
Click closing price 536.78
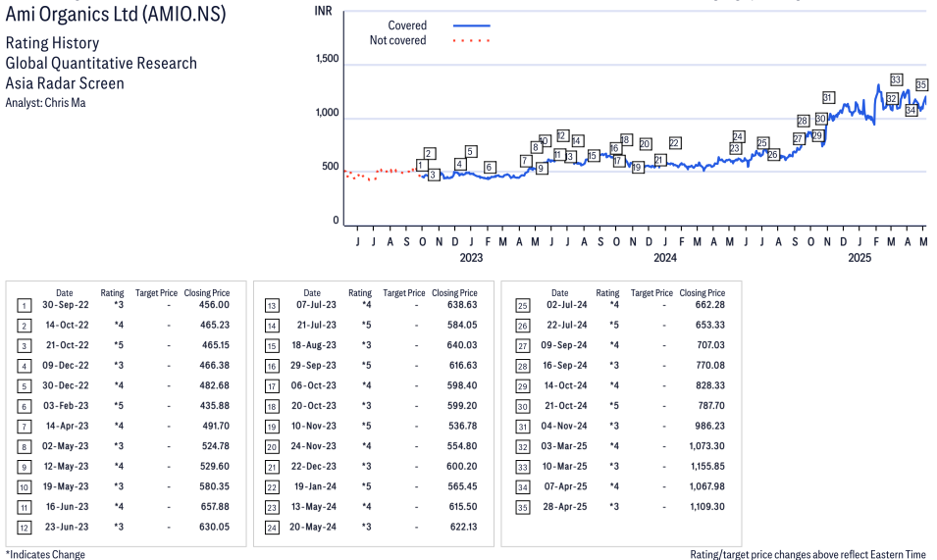coord(462,426)
